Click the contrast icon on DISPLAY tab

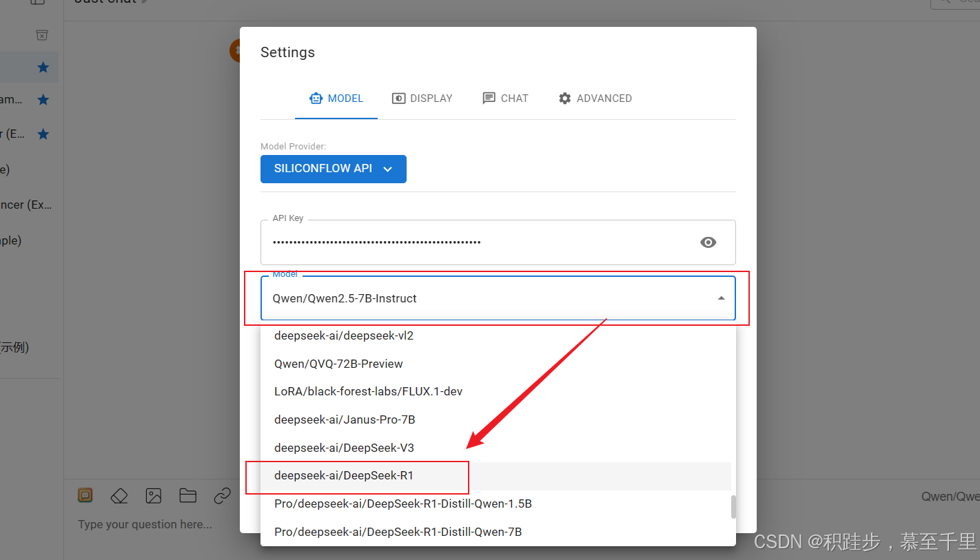point(398,98)
